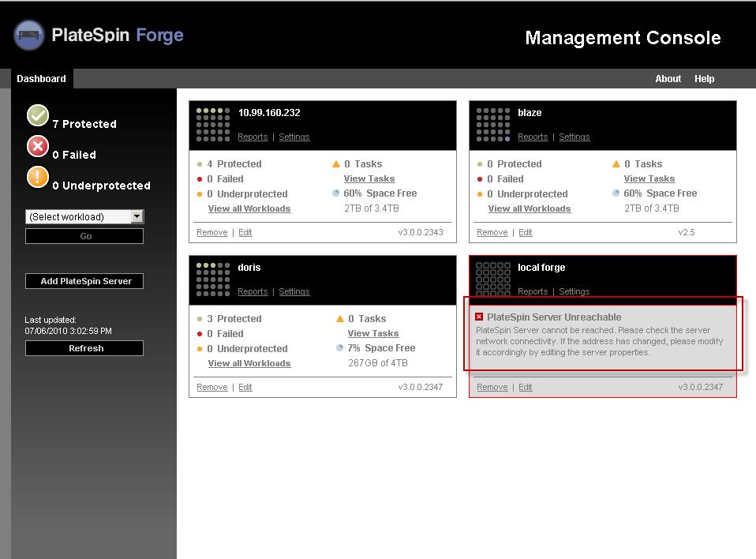Open Reports for 10.99.160.232
The width and height of the screenshot is (756, 559).
[x=253, y=137]
